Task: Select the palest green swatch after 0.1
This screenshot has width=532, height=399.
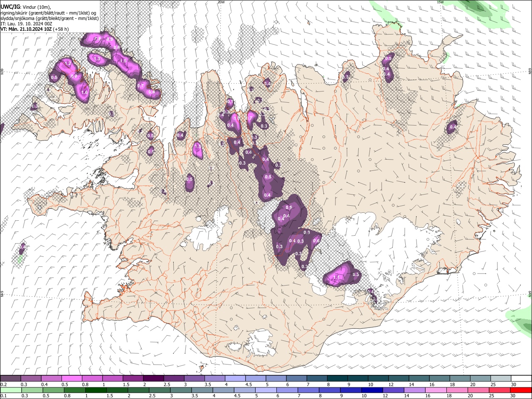Action: pos(11,390)
